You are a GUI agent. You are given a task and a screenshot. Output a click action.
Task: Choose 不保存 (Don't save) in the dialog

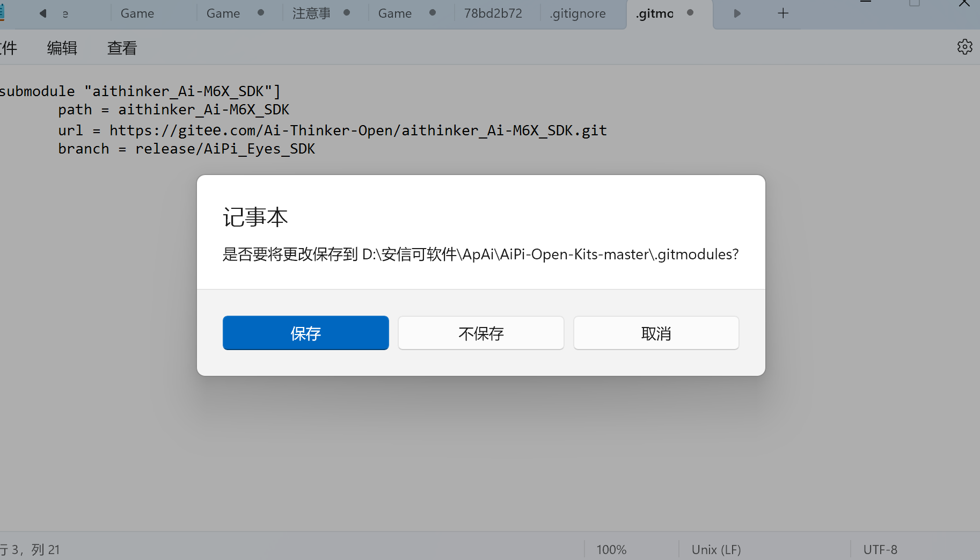coord(481,333)
